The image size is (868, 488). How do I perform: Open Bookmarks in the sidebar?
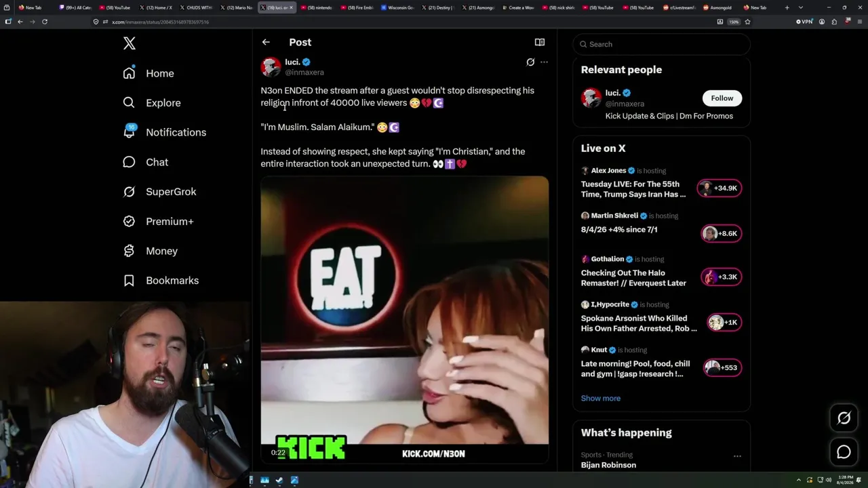[x=161, y=281]
